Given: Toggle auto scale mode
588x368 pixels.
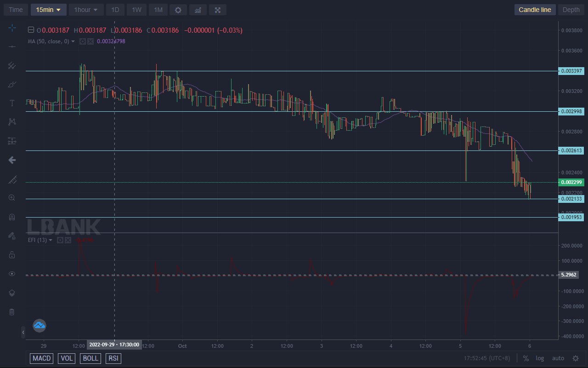Looking at the screenshot, I should (x=558, y=358).
